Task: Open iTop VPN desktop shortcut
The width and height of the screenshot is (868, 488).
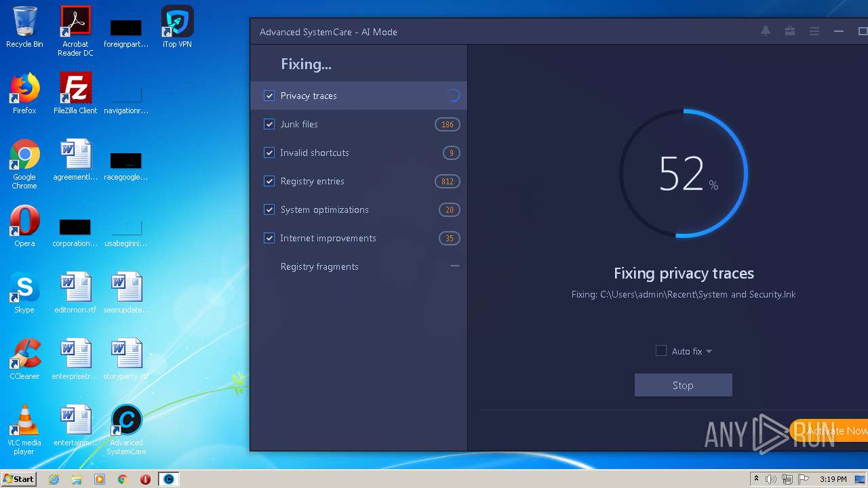Action: pyautogui.click(x=177, y=27)
